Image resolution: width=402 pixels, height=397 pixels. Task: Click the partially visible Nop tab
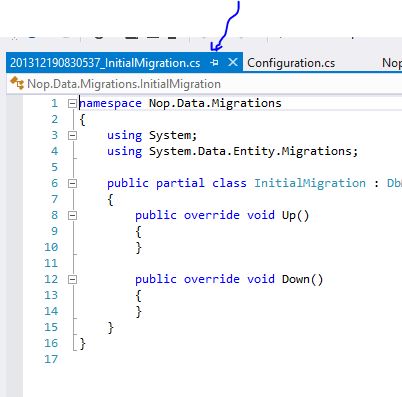point(392,63)
